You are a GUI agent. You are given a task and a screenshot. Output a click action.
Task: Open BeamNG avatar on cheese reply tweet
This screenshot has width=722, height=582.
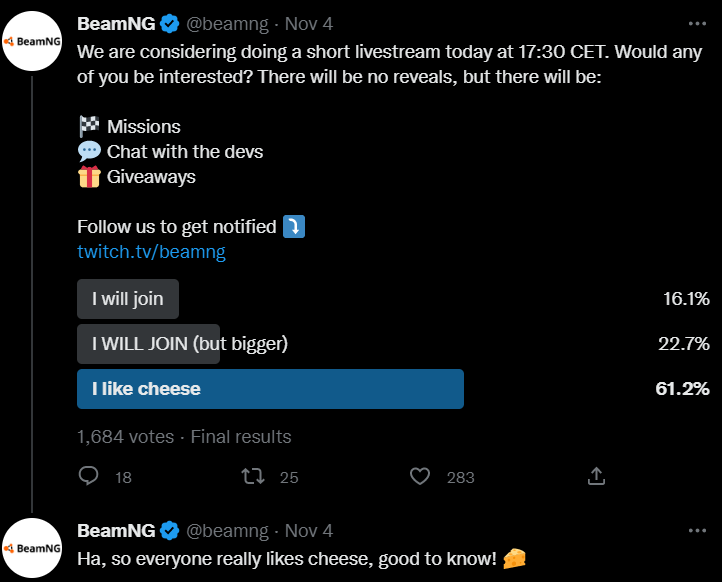coord(32,548)
